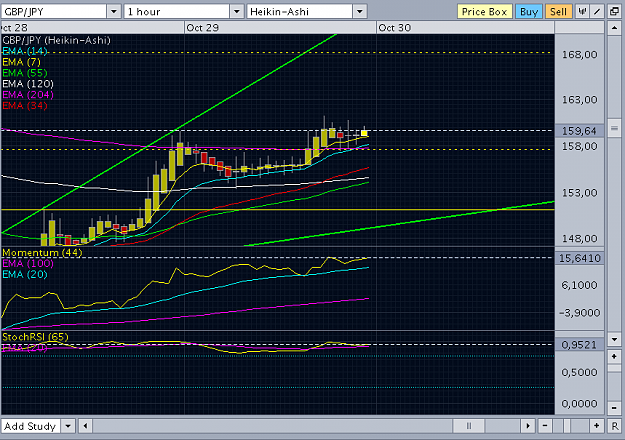Click the vertical zoom slider handle
This screenshot has width=625, height=440.
pos(614,369)
